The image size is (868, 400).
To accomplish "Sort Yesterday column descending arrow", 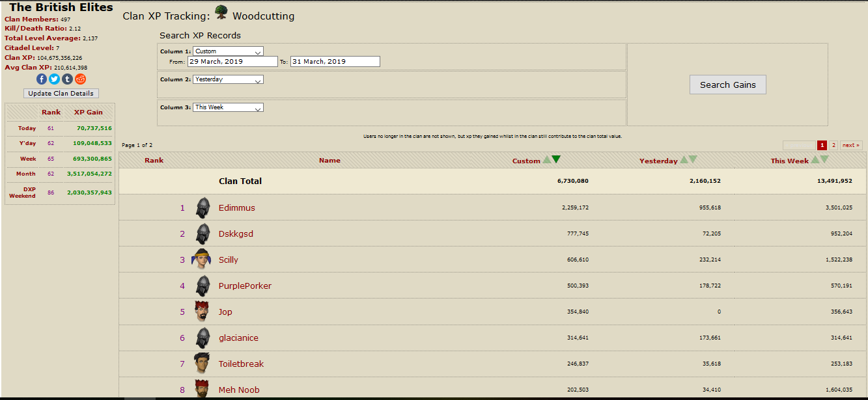I will (693, 160).
